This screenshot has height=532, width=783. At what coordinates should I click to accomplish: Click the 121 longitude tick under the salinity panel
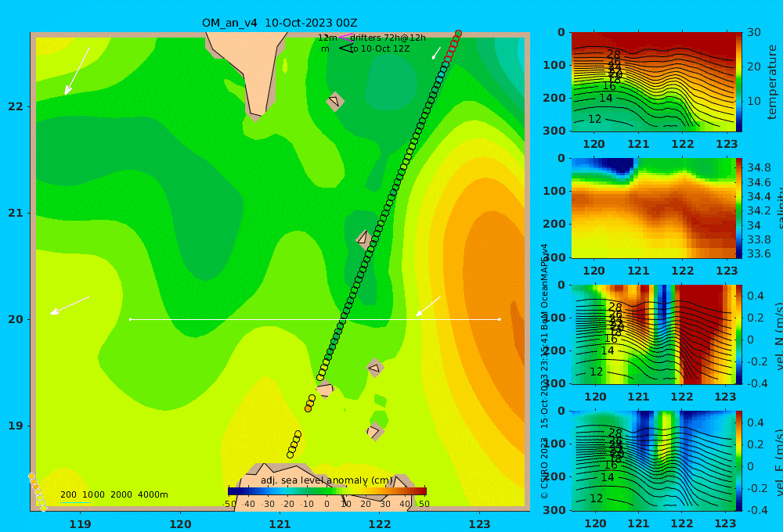coord(638,271)
